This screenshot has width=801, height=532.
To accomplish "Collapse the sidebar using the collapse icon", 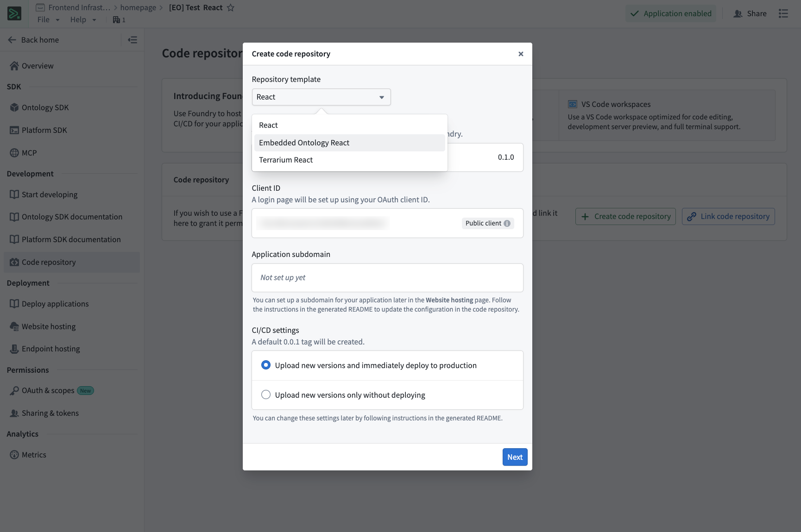I will click(132, 40).
